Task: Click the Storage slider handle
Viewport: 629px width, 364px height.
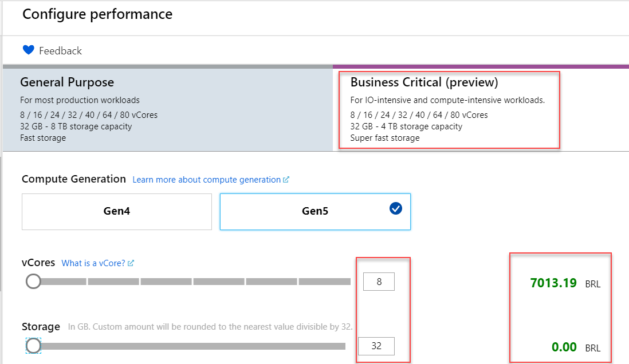Action: click(34, 346)
